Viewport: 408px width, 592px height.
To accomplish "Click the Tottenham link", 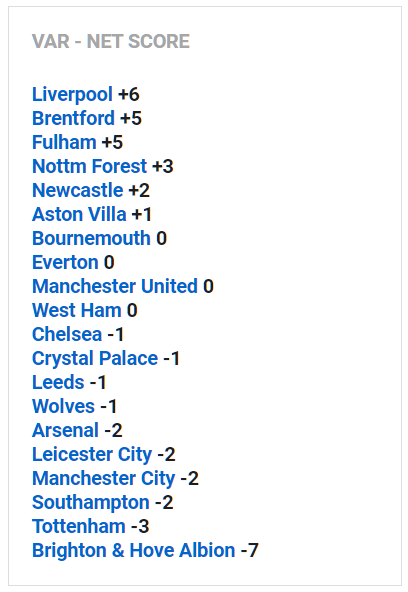I will (x=79, y=527).
